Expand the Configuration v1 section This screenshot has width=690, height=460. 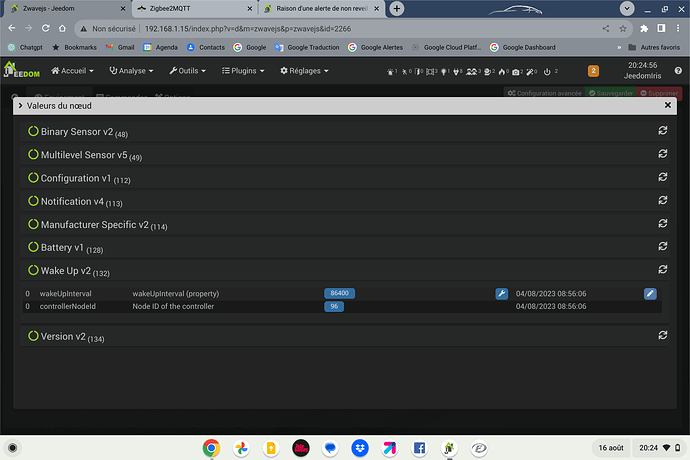79,178
